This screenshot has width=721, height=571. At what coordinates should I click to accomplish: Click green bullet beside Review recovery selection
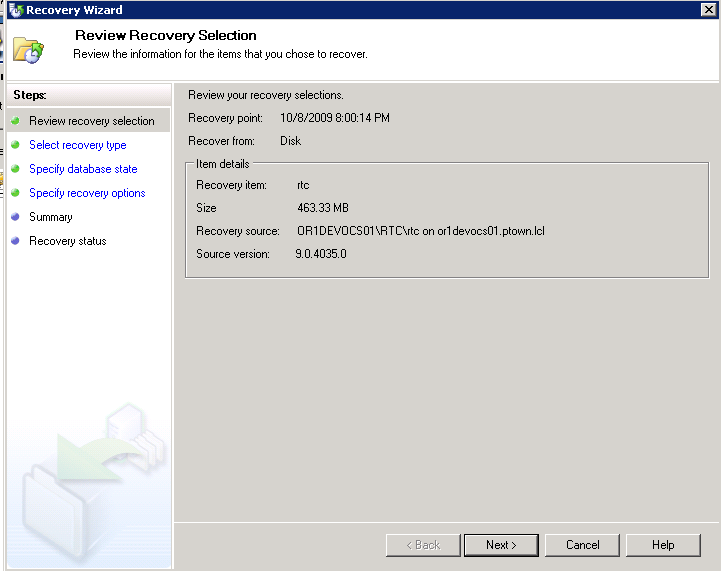tap(15, 121)
